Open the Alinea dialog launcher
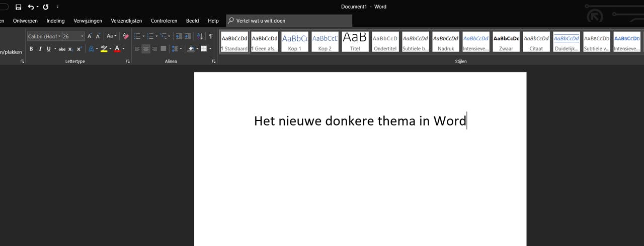This screenshot has width=644, height=246. coord(214,61)
